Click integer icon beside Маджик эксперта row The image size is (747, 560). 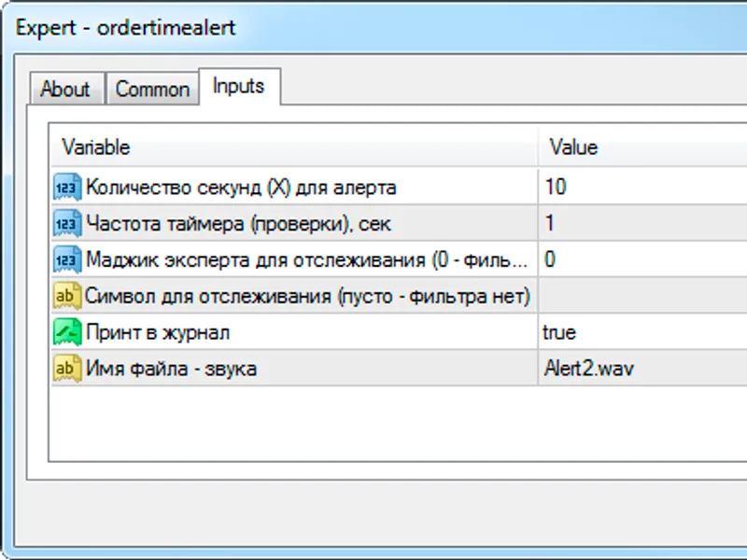pos(67,259)
